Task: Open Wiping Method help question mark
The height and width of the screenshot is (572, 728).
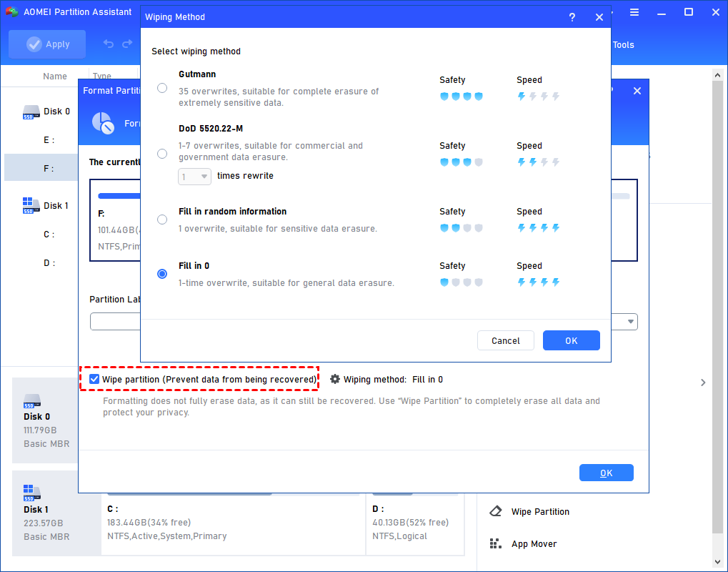Action: (x=572, y=17)
